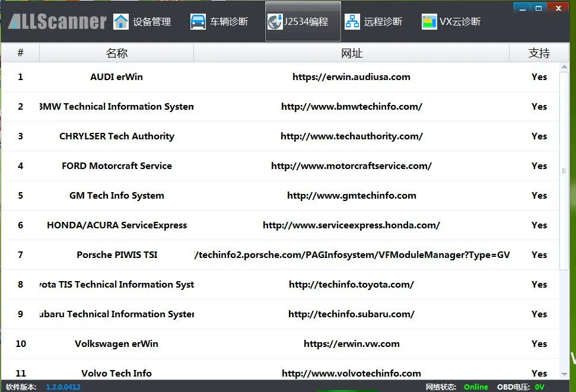Click software version 1.2.0.0412

tap(63, 387)
